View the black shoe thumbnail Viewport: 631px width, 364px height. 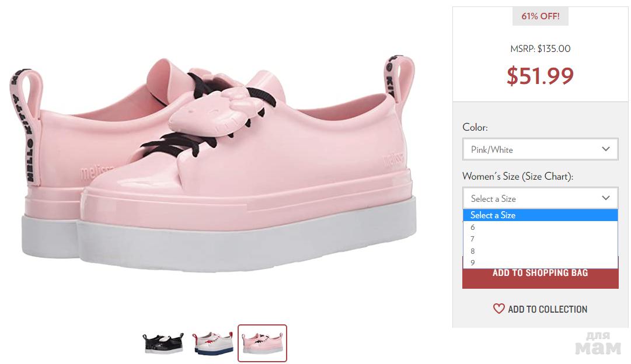[x=163, y=343]
